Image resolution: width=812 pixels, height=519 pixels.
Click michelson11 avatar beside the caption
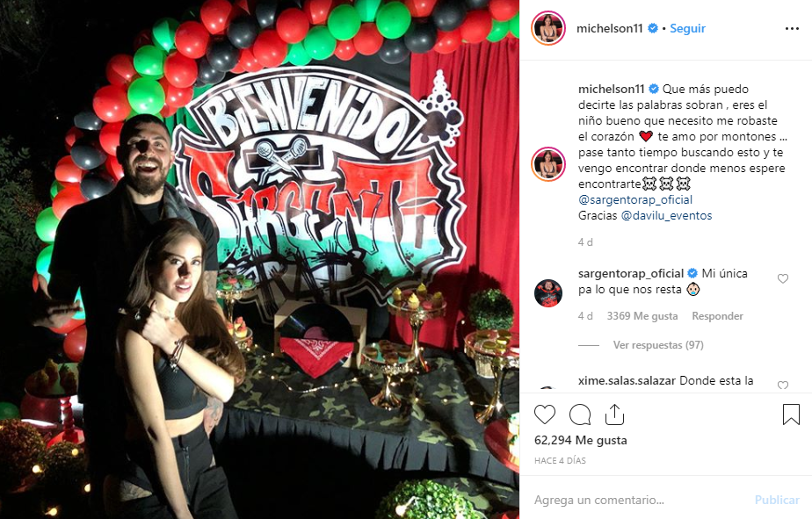point(548,163)
